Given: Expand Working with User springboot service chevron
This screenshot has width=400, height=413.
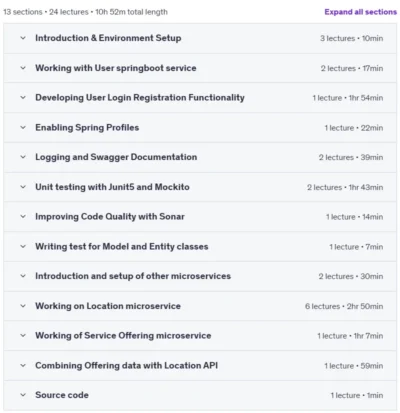Looking at the screenshot, I should pyautogui.click(x=23, y=68).
